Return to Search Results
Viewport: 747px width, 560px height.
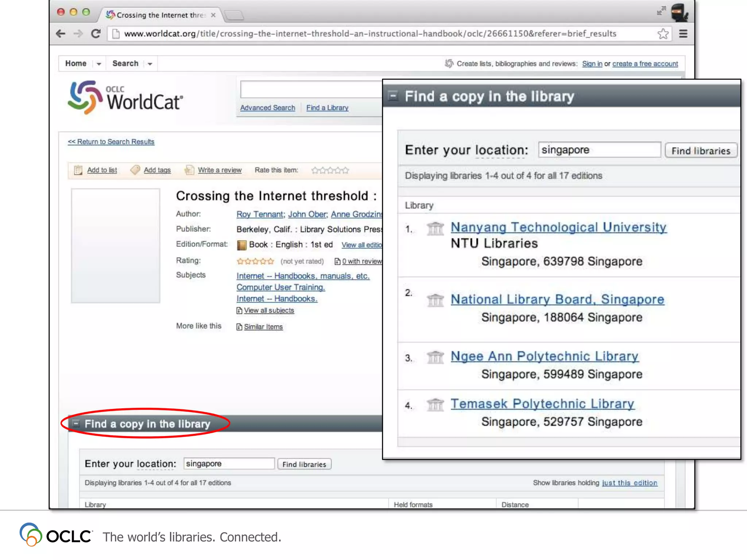[x=111, y=142]
